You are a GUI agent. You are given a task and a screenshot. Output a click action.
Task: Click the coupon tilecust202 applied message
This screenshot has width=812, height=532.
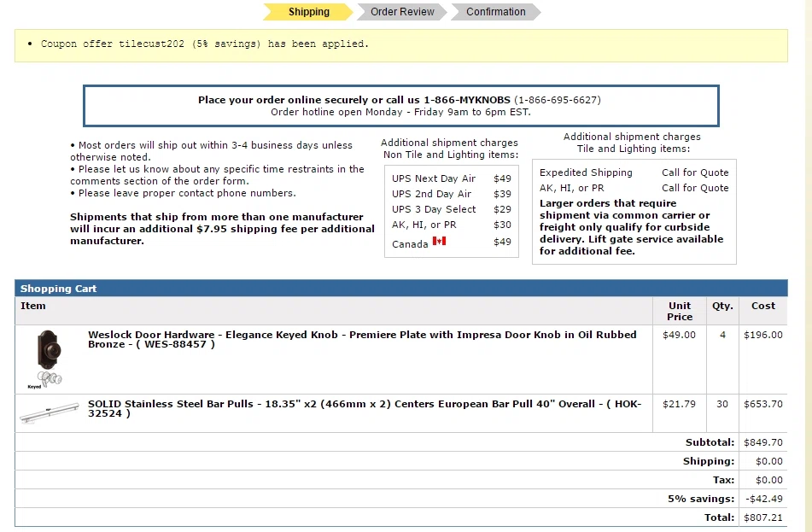(205, 44)
